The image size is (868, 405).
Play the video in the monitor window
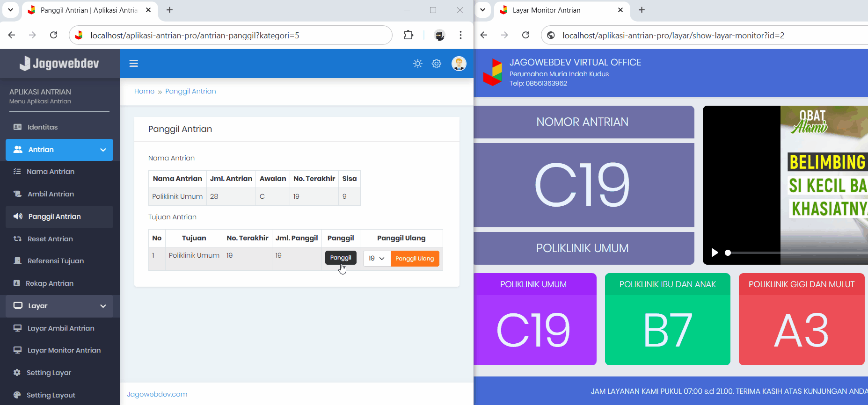click(715, 253)
